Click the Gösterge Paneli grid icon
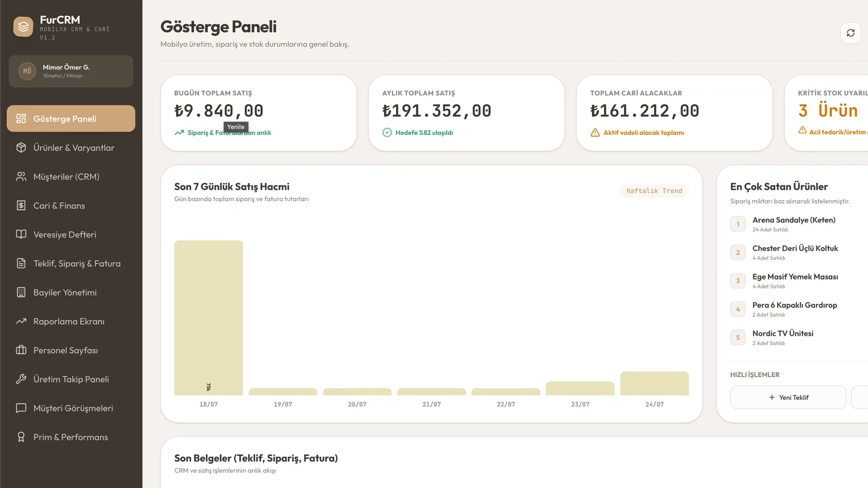 21,119
